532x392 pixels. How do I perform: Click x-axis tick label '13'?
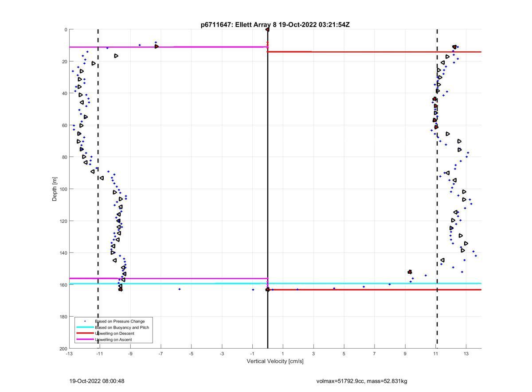(466, 354)
